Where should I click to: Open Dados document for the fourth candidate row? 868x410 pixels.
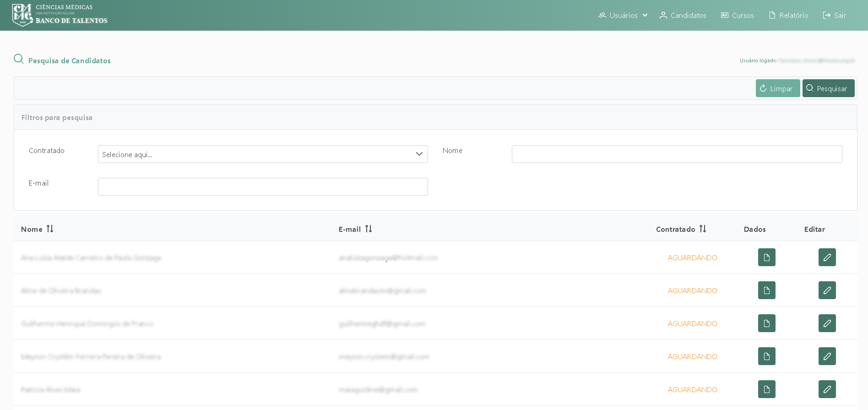click(767, 356)
